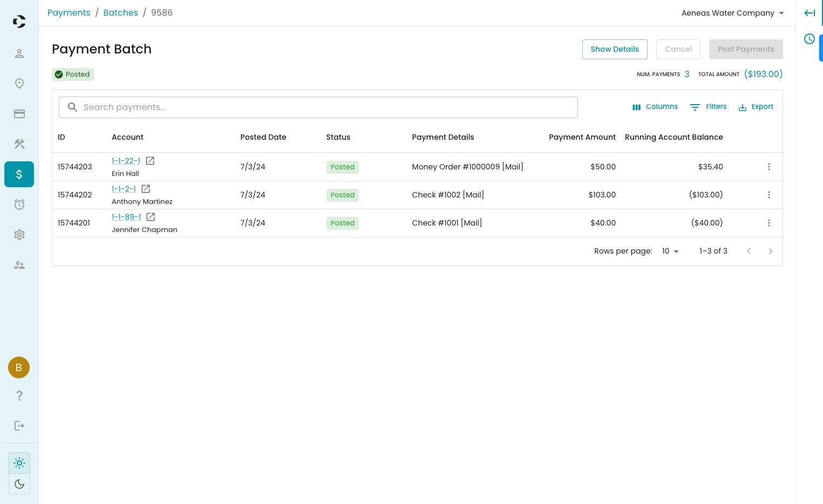Expand the Aeneas Water Company dropdown
This screenshot has height=504, width=823.
732,13
